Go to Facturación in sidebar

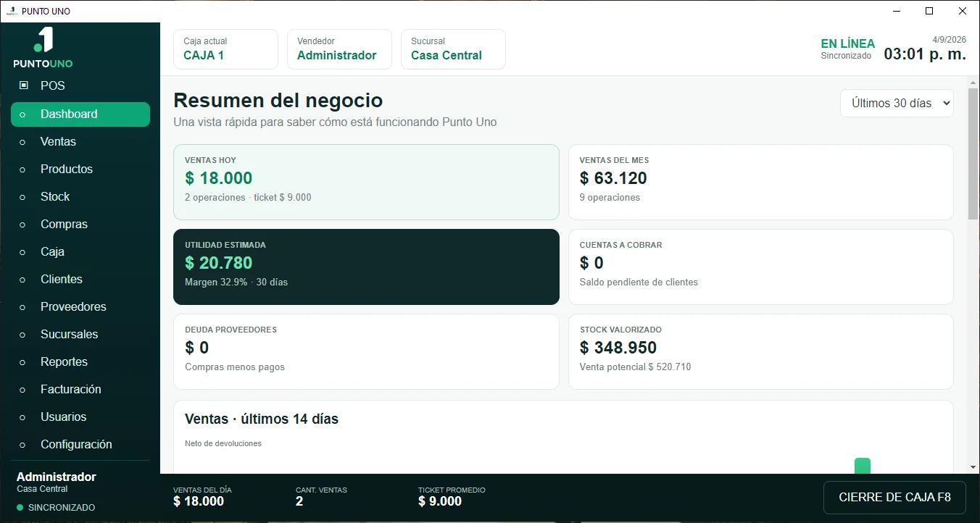click(80, 390)
